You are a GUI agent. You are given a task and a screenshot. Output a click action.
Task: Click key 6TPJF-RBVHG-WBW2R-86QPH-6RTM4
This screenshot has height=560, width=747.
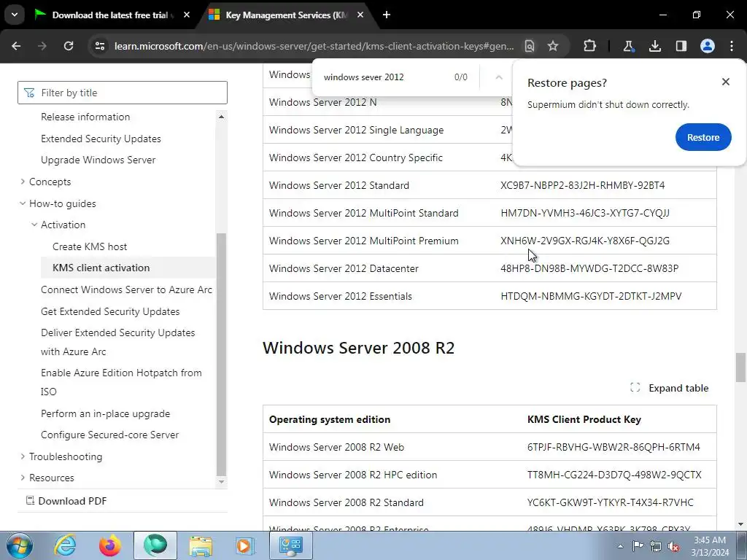click(x=614, y=447)
